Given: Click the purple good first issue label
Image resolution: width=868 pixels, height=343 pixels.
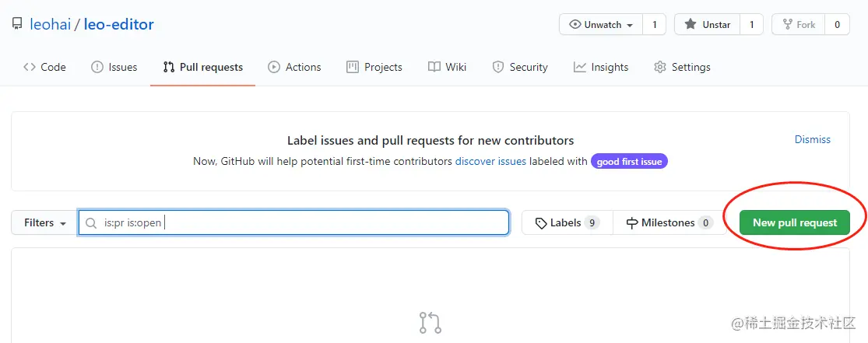Looking at the screenshot, I should pyautogui.click(x=630, y=162).
